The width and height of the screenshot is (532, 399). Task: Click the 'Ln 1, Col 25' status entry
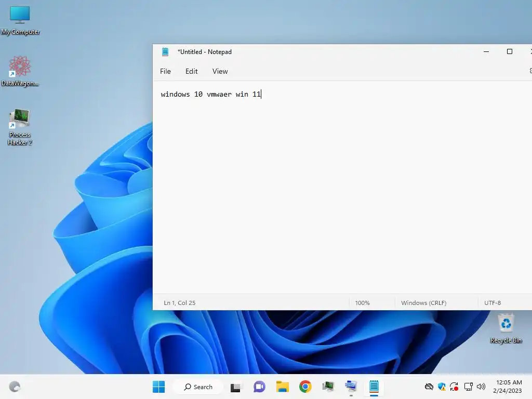[x=179, y=303]
